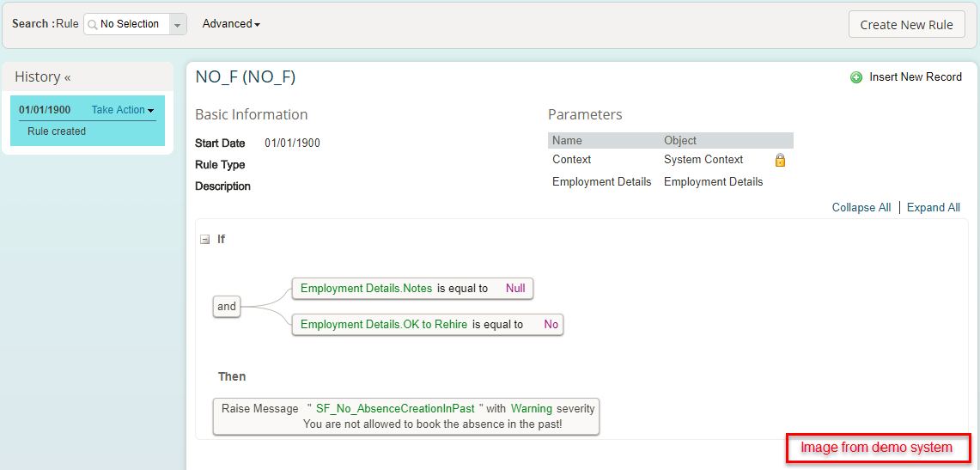980x470 pixels.
Task: Click the Raise Message action box
Action: coord(406,416)
